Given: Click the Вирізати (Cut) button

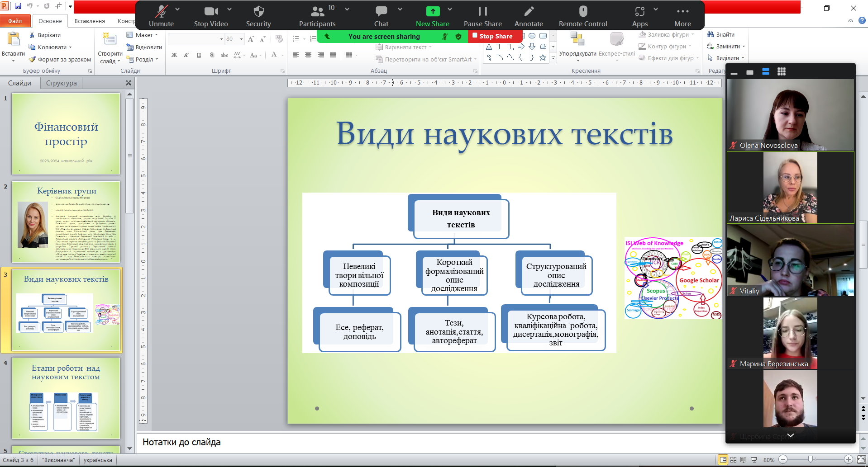Looking at the screenshot, I should pyautogui.click(x=45, y=35).
